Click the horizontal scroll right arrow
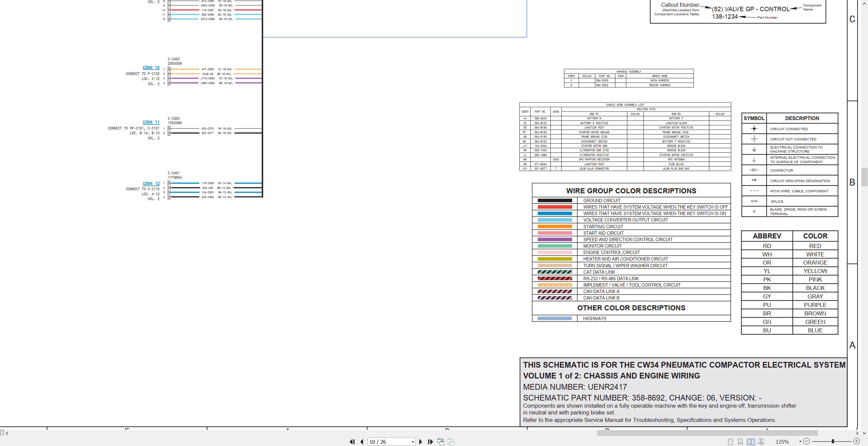 (857, 433)
